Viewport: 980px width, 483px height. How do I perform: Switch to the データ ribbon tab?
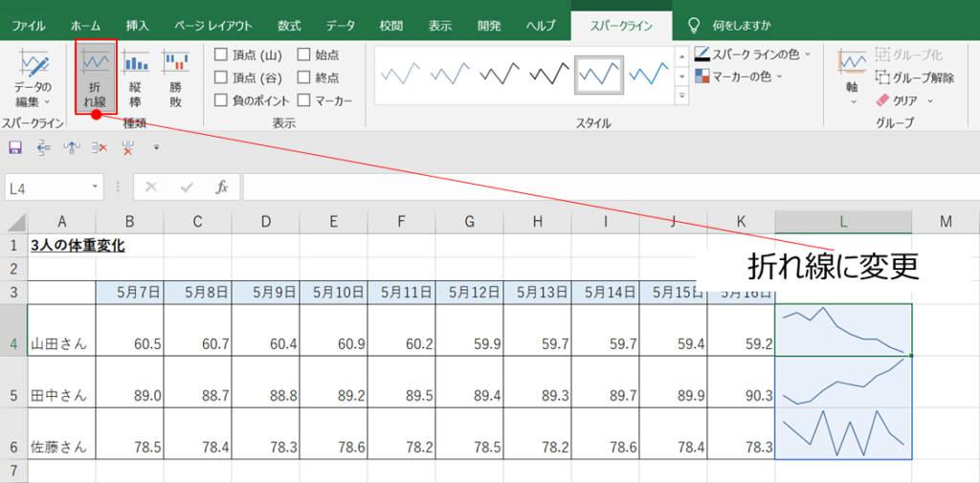coord(340,26)
